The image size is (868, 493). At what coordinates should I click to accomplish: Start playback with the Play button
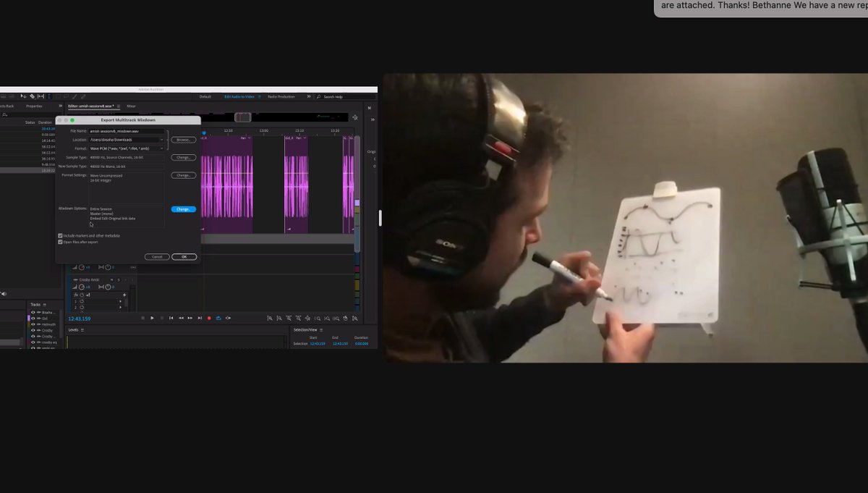[x=152, y=318]
